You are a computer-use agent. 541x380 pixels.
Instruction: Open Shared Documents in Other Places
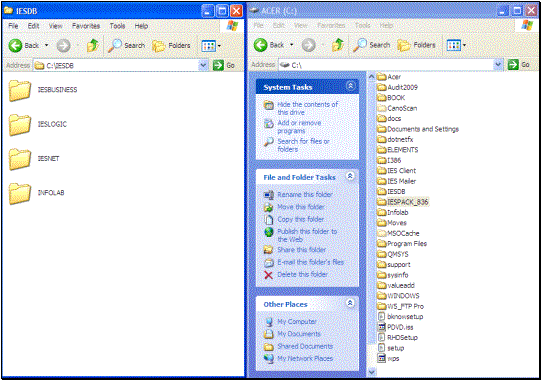click(x=305, y=347)
